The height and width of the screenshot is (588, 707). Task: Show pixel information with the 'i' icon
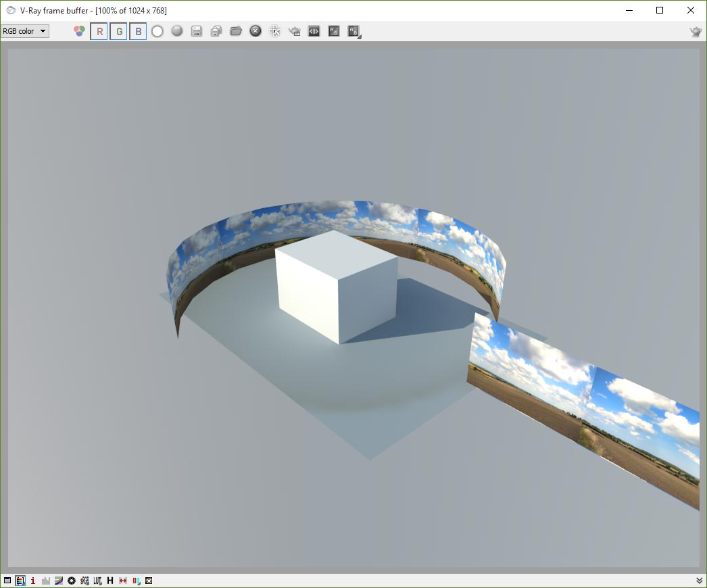pos(33,581)
